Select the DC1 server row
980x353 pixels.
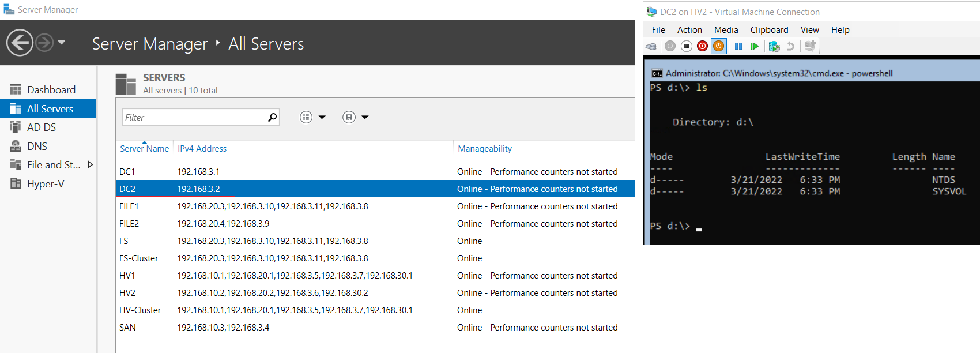(375, 171)
